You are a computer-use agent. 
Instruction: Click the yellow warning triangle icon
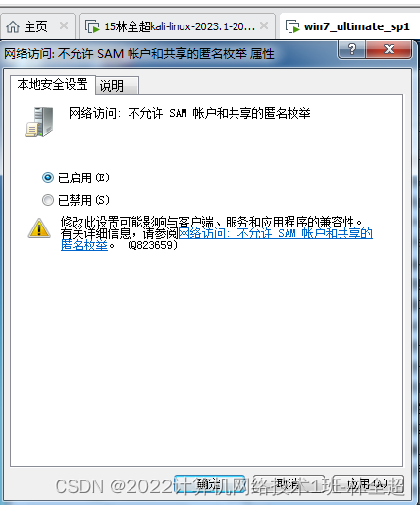point(39,227)
